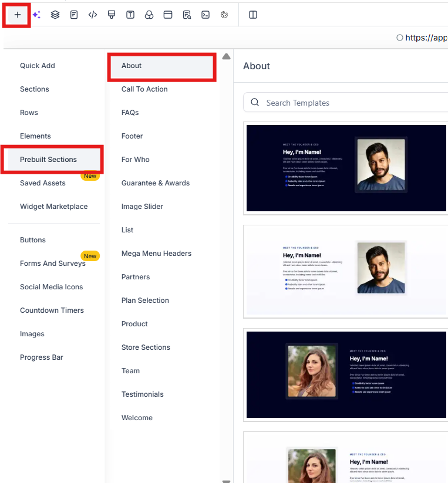Open the paint roller styling icon
Screen dimensions: 448x483
point(112,15)
